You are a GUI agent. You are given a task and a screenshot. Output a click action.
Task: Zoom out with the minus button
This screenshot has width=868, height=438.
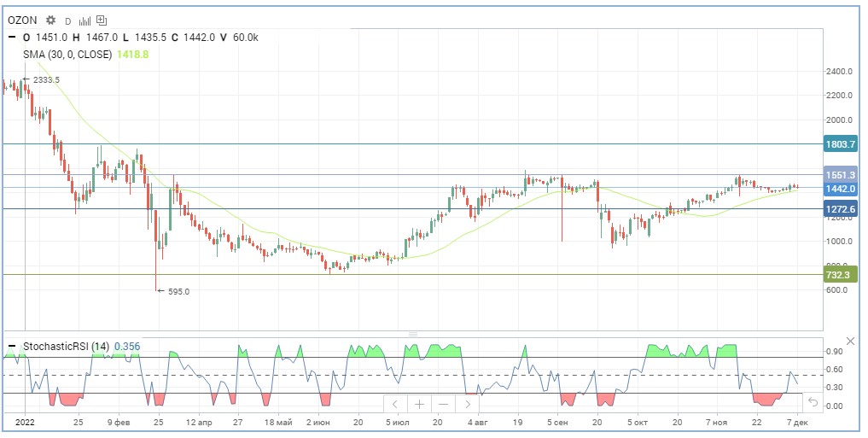click(x=444, y=404)
